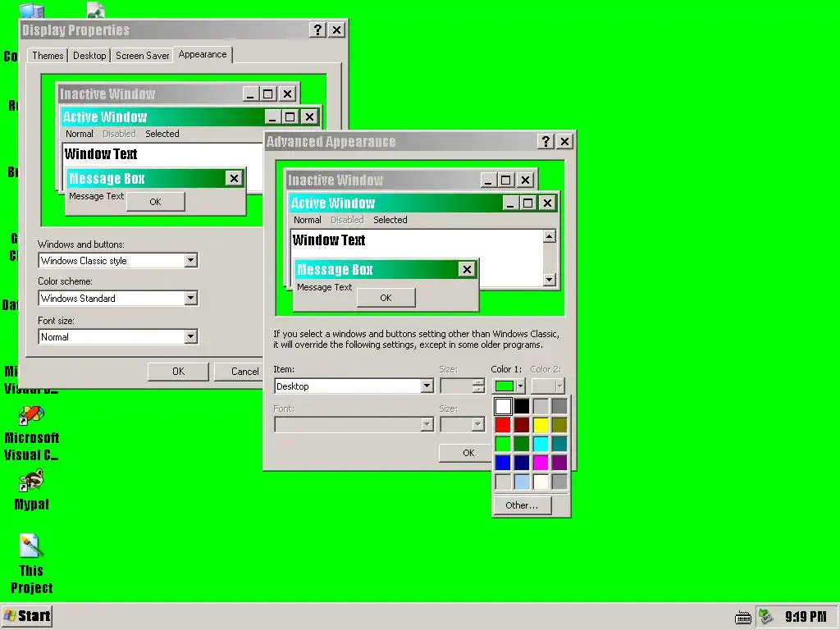Click the Selected menu item in Display Properties preview
The width and height of the screenshot is (840, 630).
coord(162,134)
